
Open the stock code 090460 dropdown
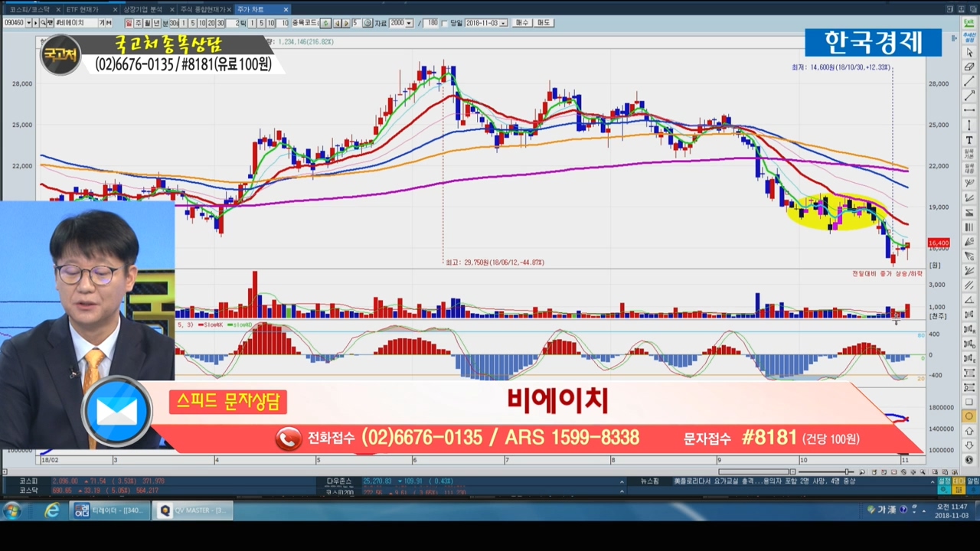pyautogui.click(x=28, y=23)
